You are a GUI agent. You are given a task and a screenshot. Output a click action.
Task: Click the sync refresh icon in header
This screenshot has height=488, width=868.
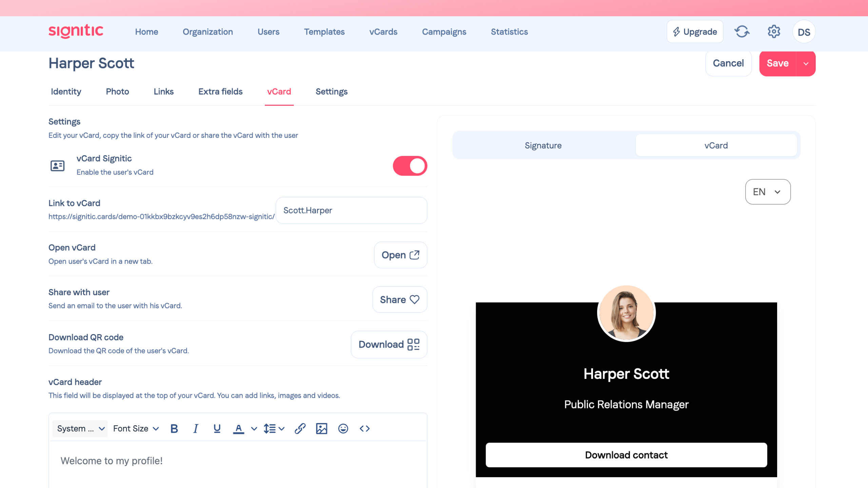pos(742,32)
